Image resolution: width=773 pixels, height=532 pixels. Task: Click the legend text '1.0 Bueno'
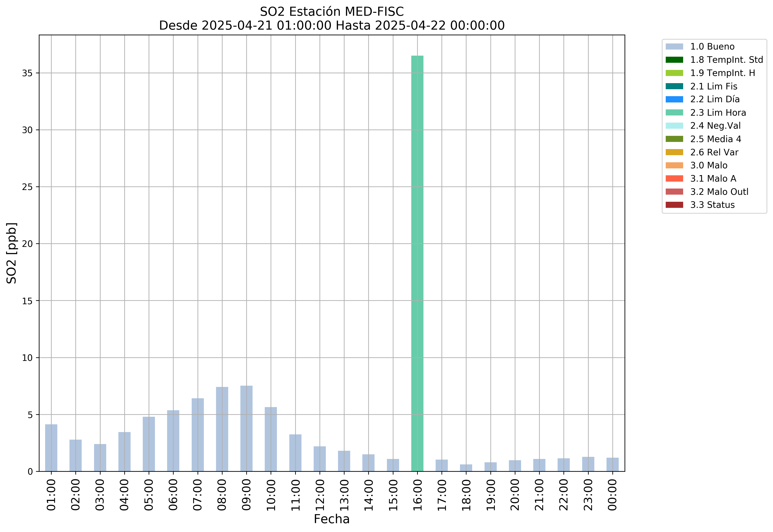(712, 47)
